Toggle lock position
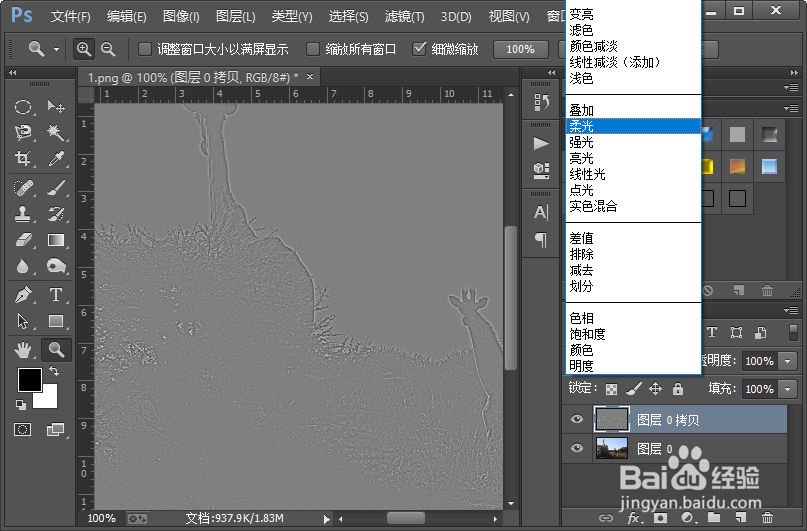Screen dimensions: 807x531 655,388
